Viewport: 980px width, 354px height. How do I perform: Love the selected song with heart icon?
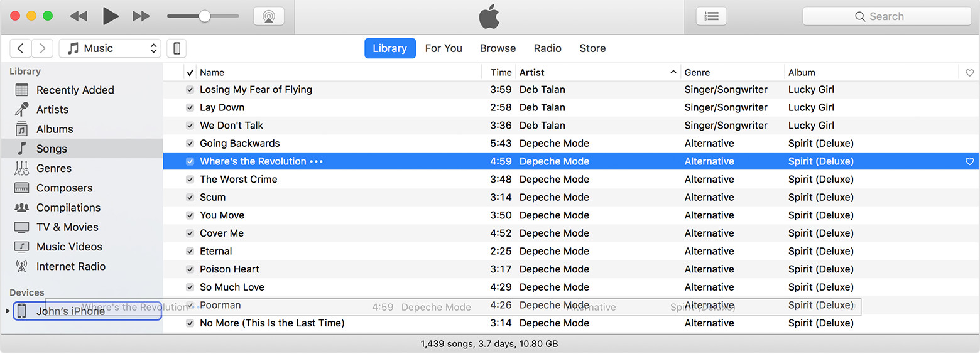pos(969,161)
